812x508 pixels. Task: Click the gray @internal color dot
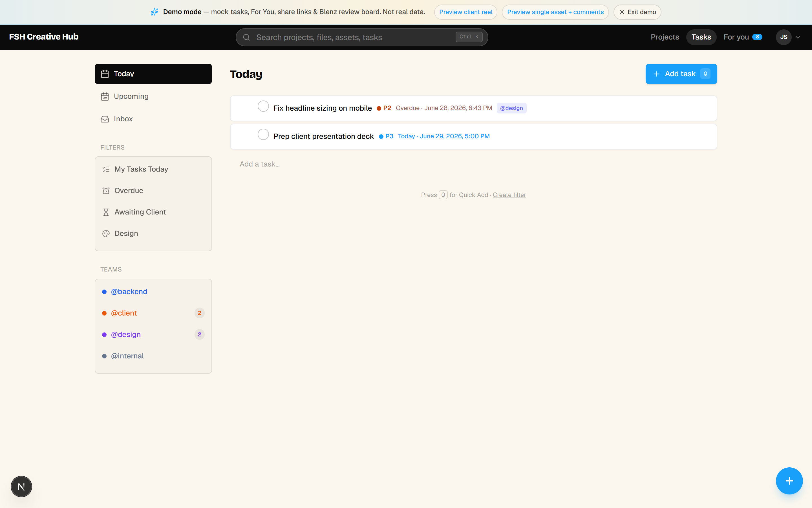tap(104, 356)
